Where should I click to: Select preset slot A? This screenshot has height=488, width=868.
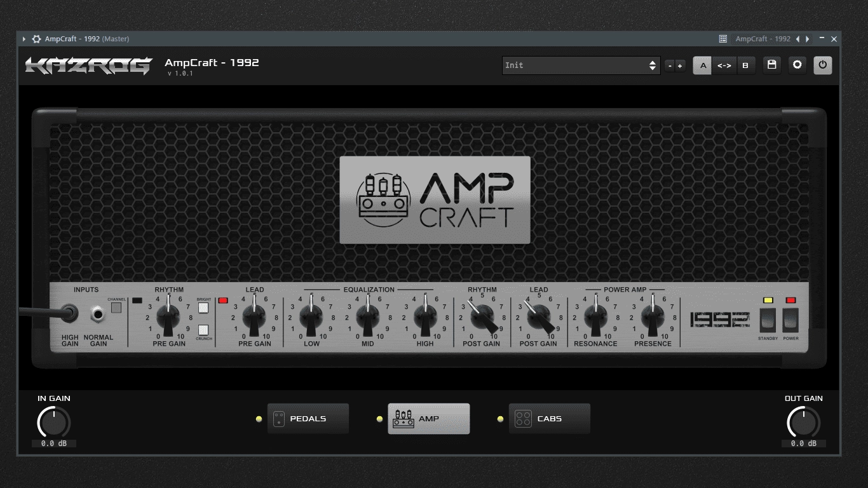click(703, 65)
